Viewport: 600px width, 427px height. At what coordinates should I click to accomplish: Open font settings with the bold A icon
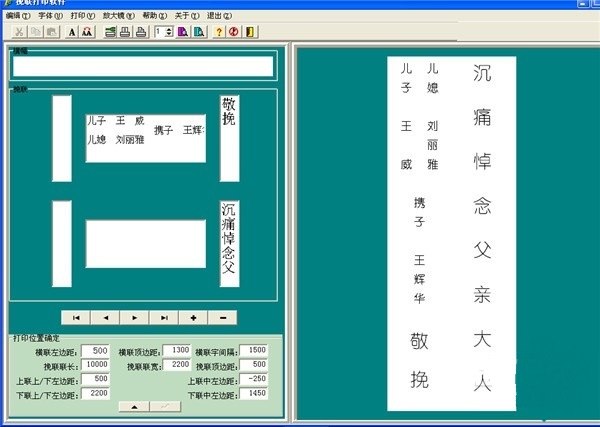click(x=72, y=32)
